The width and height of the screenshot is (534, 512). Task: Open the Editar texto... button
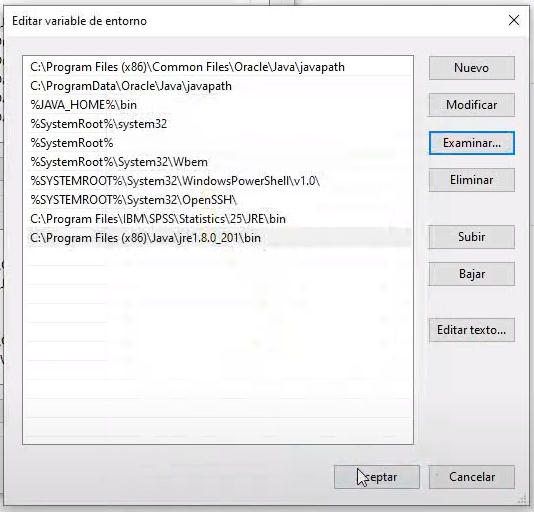(x=471, y=330)
